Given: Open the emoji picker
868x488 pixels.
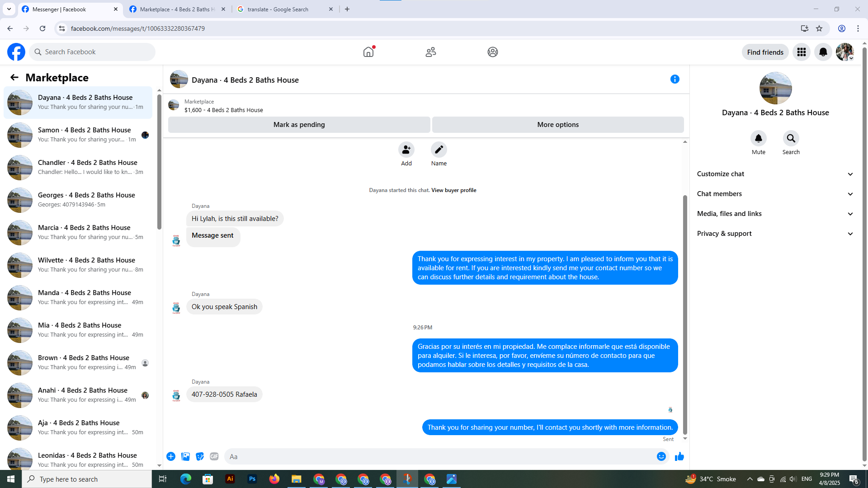Looking at the screenshot, I should click(661, 456).
